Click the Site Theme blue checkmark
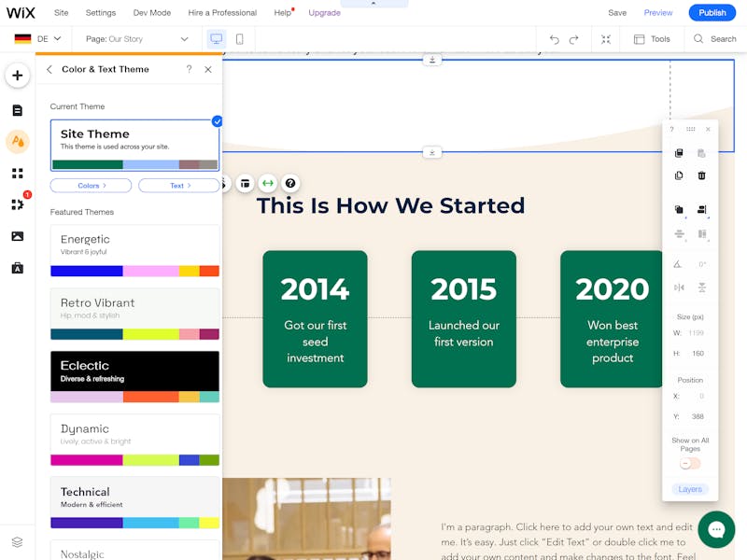The image size is (747, 560). coord(218,121)
